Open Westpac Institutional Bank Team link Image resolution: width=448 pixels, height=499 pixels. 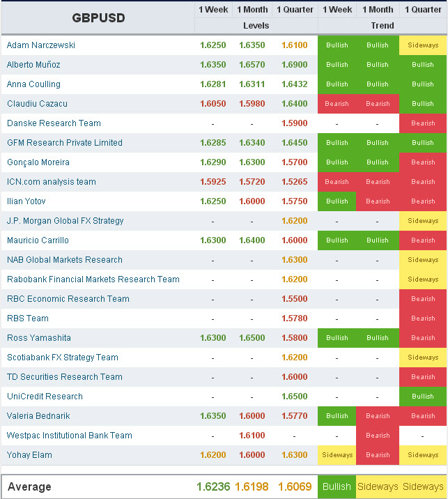pyautogui.click(x=70, y=436)
